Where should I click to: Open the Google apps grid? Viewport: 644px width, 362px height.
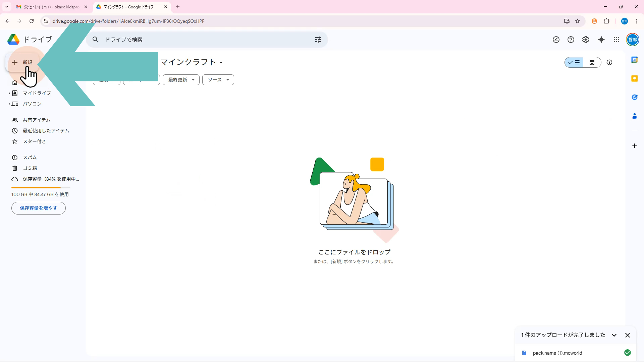616,40
